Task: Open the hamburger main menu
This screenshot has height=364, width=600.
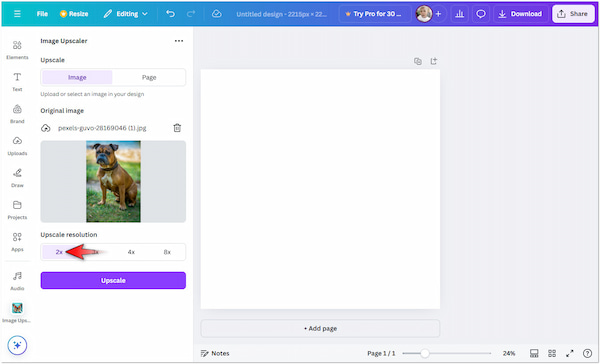Action: pos(17,14)
